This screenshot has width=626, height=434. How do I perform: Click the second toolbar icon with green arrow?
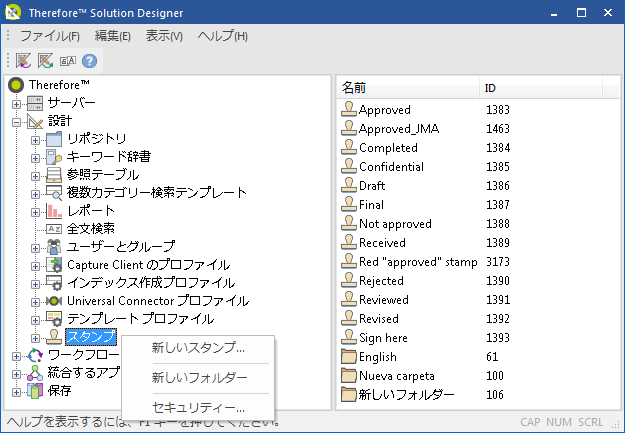tap(46, 61)
